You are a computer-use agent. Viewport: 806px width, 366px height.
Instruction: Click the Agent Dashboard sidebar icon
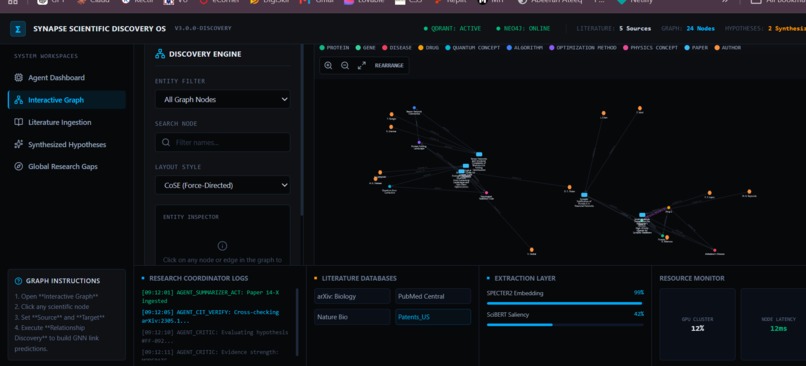[19, 78]
